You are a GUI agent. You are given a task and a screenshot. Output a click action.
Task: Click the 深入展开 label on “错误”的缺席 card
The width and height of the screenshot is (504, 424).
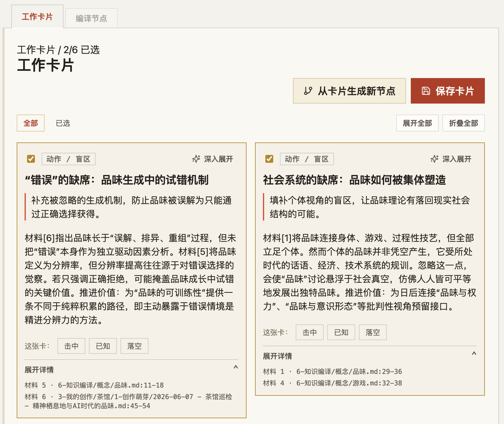(219, 159)
